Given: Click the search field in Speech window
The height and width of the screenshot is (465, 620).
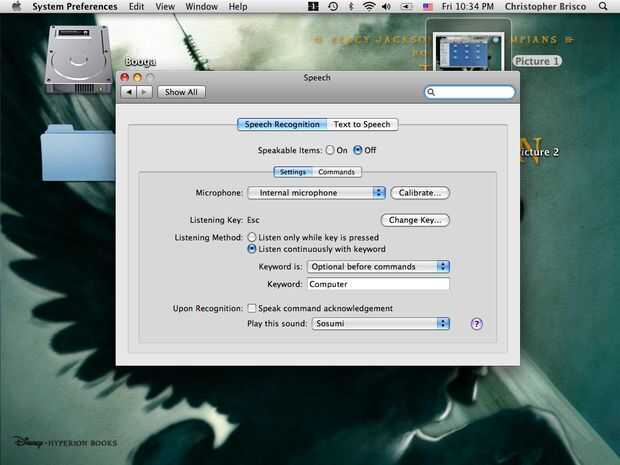Looking at the screenshot, I should pos(470,92).
